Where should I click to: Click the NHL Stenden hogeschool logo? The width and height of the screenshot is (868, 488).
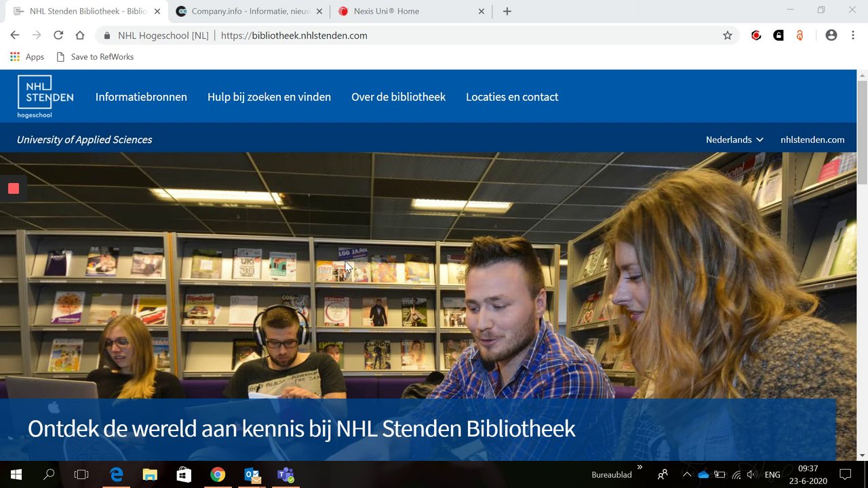(x=45, y=97)
